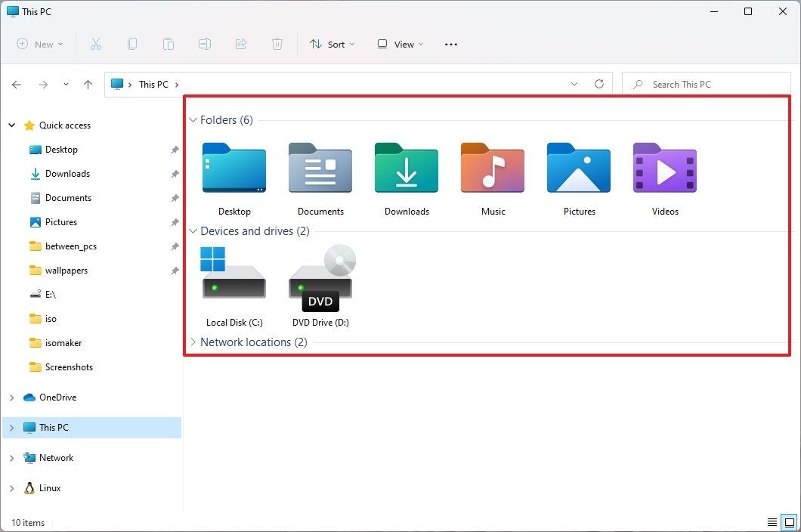
Task: Click the New button
Action: point(39,44)
